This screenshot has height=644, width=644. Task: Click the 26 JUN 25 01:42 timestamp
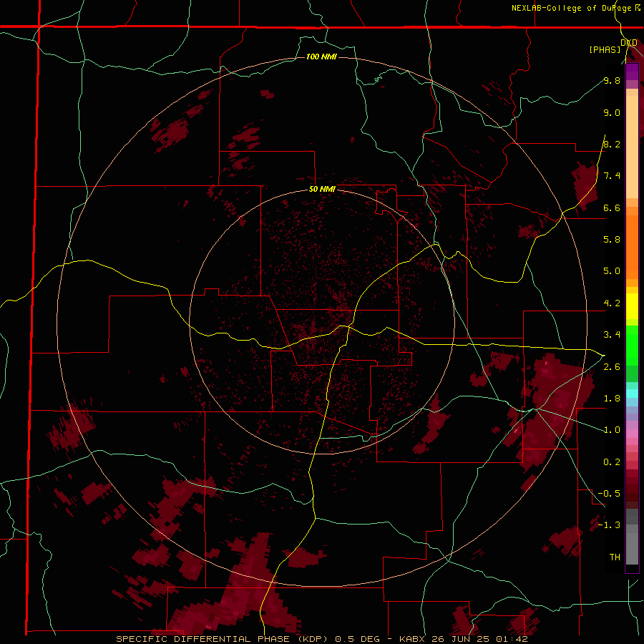[479, 639]
